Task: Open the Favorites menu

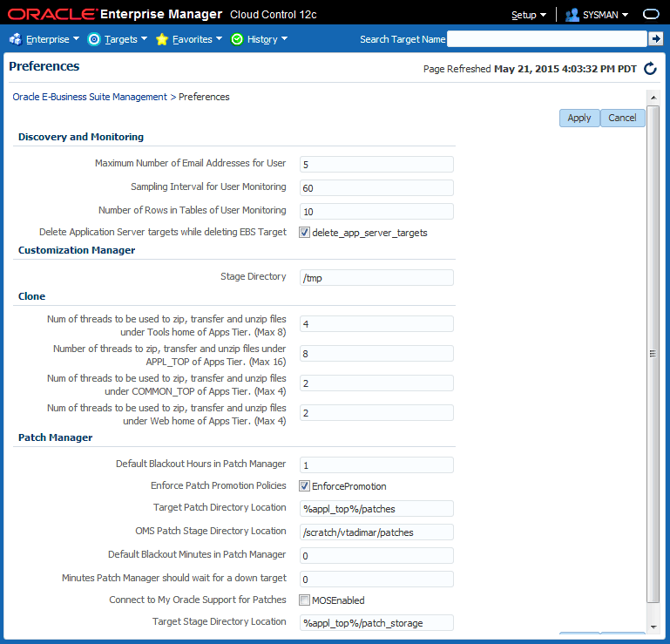Action: 197,39
